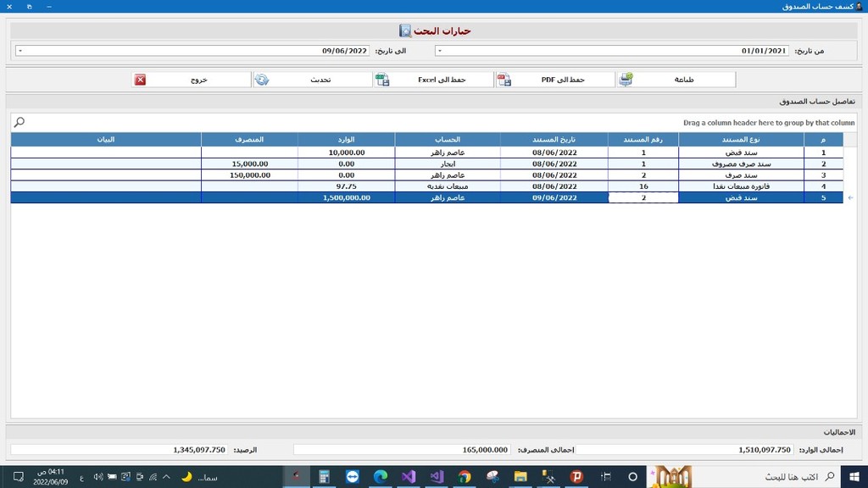Select سند صرف مصروف document type cell
The height and width of the screenshot is (488, 868).
pyautogui.click(x=741, y=164)
